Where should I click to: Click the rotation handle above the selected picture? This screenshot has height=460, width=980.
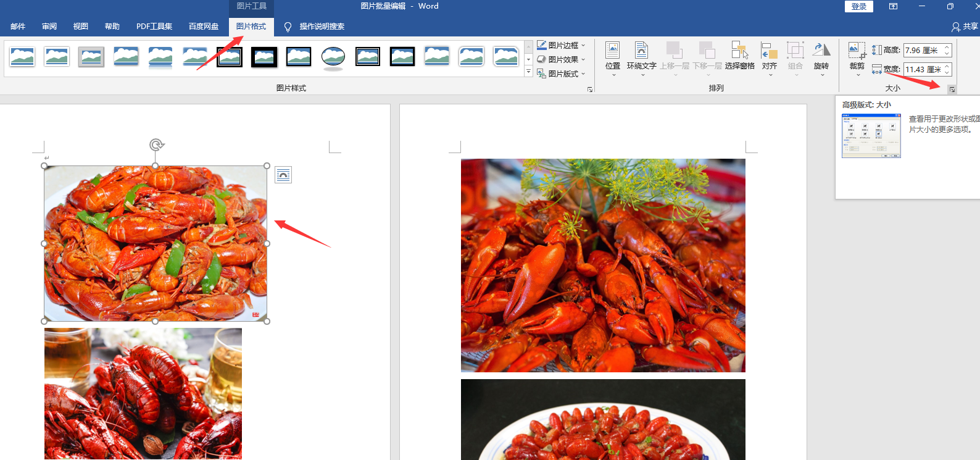click(x=156, y=144)
